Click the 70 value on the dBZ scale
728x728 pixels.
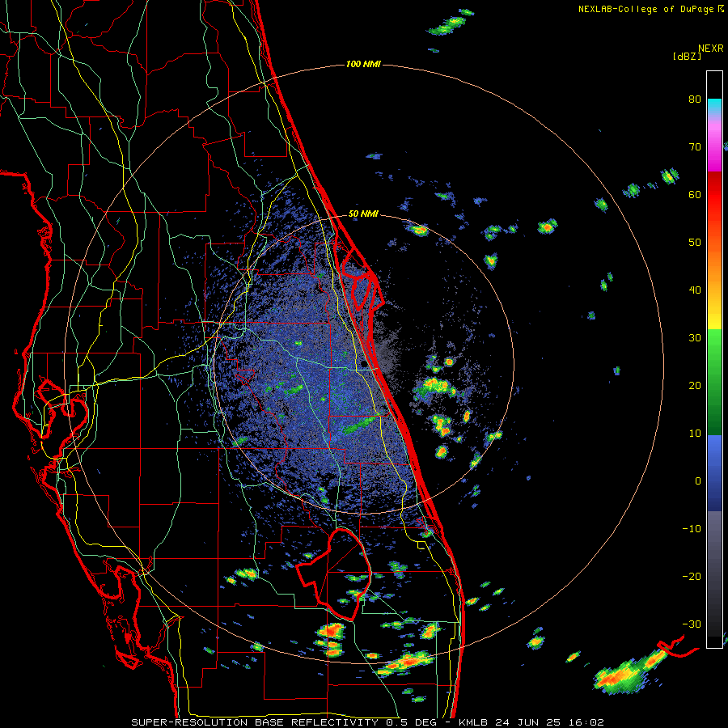pos(695,146)
